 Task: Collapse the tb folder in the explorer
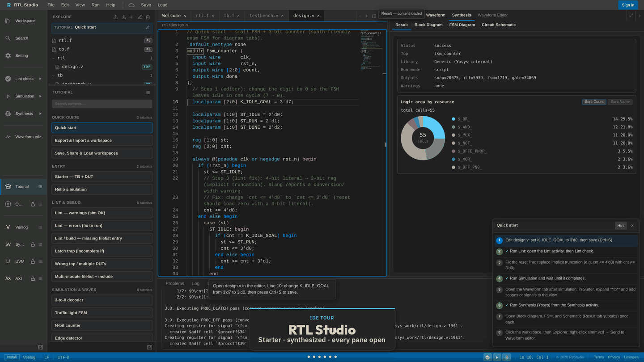[x=54, y=76]
